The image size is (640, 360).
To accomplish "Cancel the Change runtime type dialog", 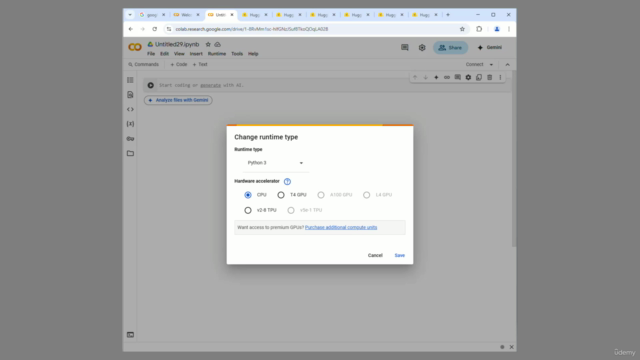I will 375,256.
